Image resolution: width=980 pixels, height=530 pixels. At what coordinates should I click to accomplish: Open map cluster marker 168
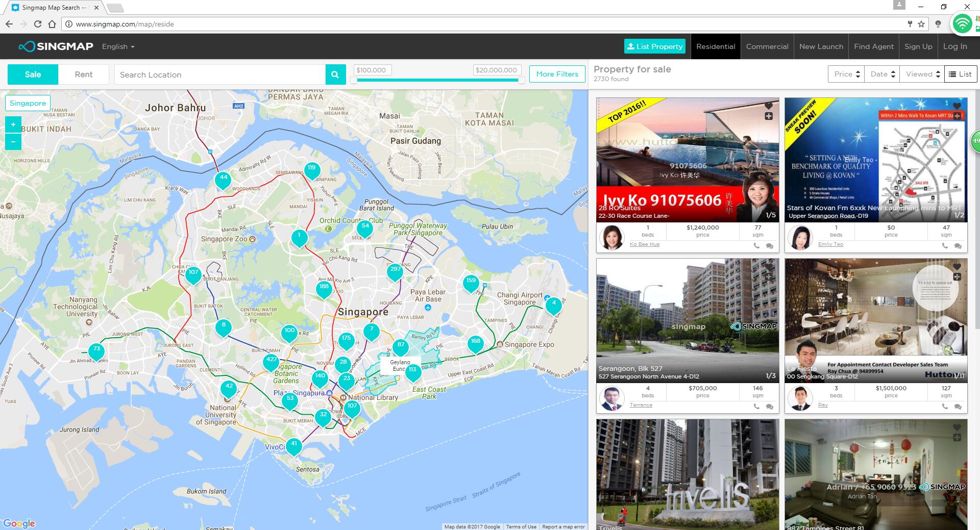pos(475,343)
